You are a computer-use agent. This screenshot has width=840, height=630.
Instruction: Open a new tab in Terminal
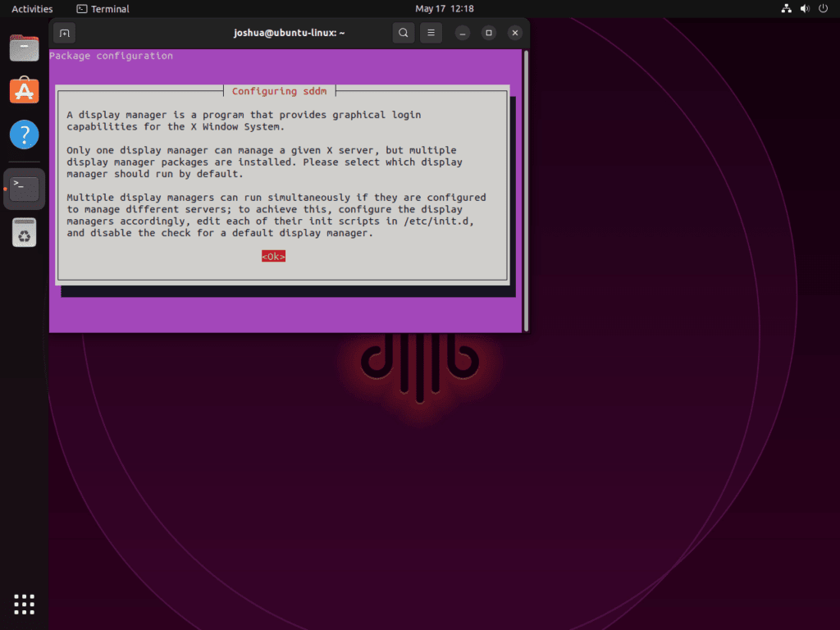click(64, 33)
